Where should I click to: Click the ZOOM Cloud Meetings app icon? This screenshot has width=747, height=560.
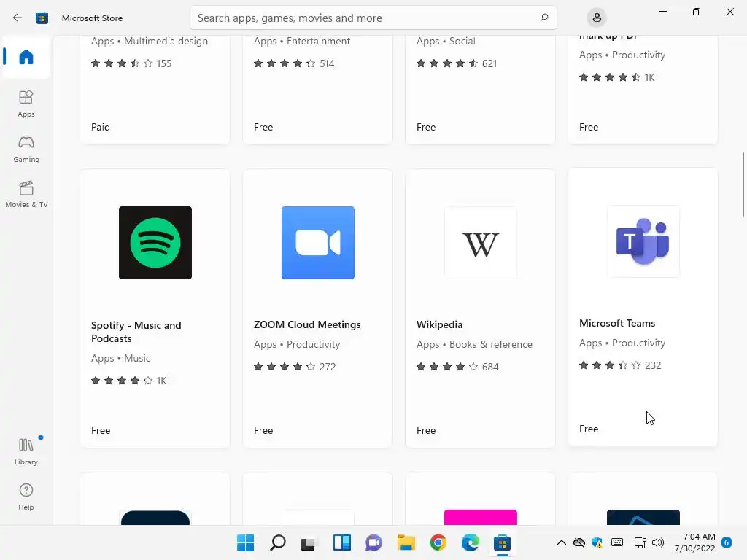click(x=318, y=243)
